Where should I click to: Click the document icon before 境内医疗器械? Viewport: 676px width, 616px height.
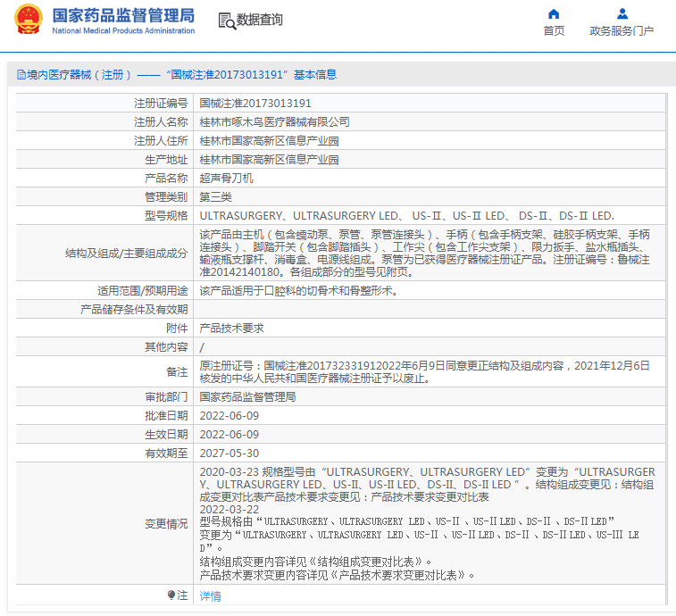21,75
